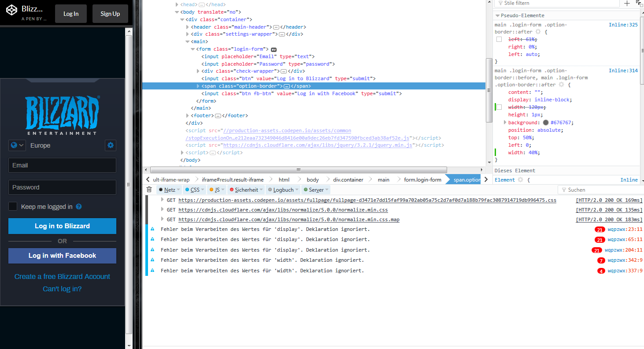The image size is (644, 349).
Task: Select form.login-form in the breadcrumb bar
Action: 422,180
